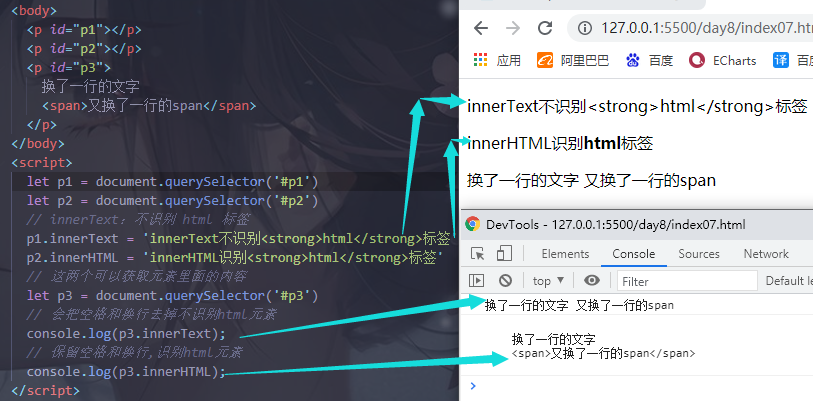Go forward in the browser
Viewport: 813px width, 401px height.
coord(513,28)
